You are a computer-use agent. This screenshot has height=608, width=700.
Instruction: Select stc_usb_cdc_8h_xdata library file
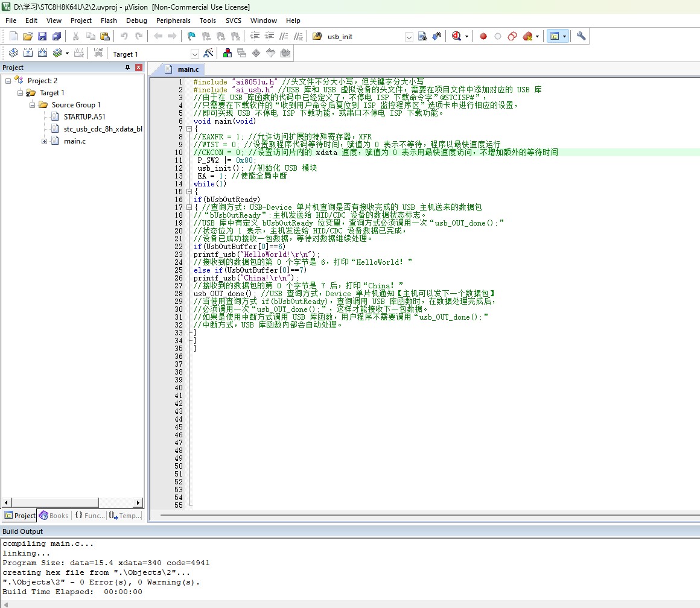coord(103,129)
